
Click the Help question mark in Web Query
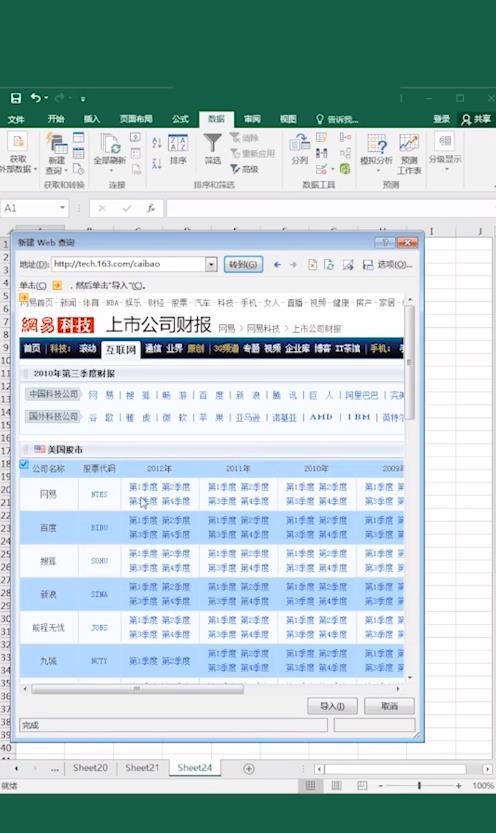tap(385, 243)
